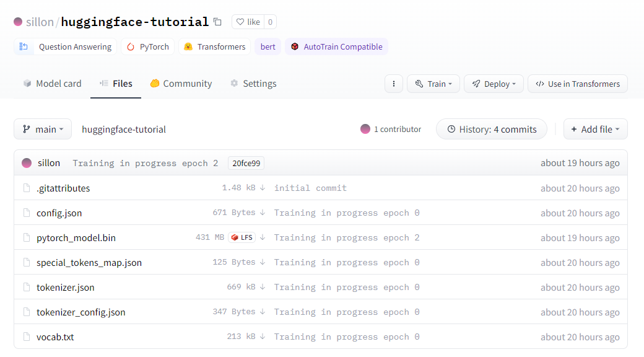The image size is (644, 357).
Task: Click the like count number 0
Action: click(270, 22)
